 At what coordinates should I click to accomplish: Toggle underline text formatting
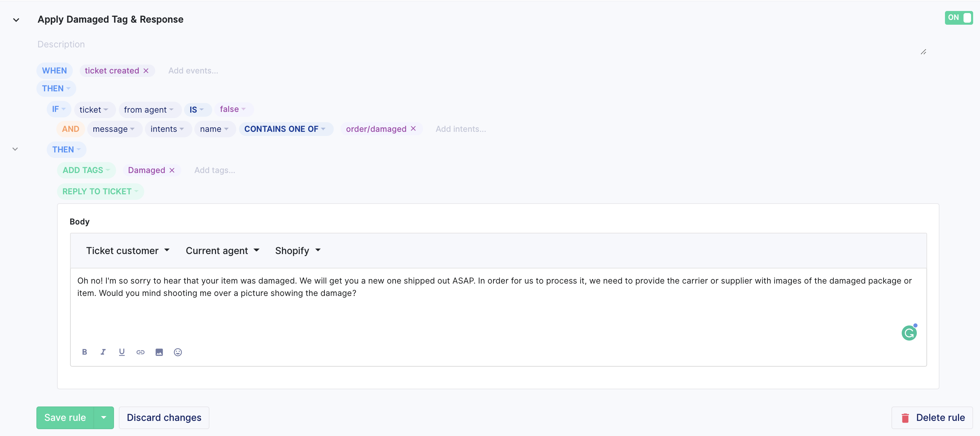click(x=122, y=352)
